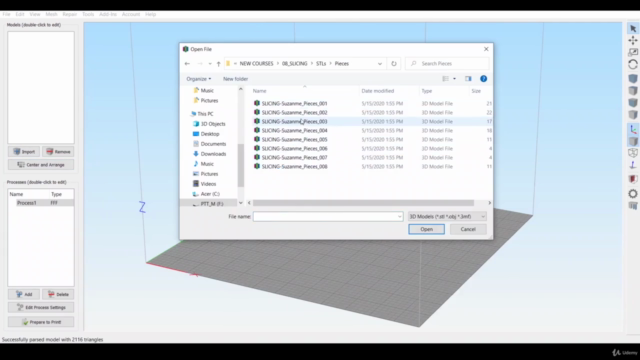Select SLICING-Suzanne_Pieces_003 file

tap(294, 122)
